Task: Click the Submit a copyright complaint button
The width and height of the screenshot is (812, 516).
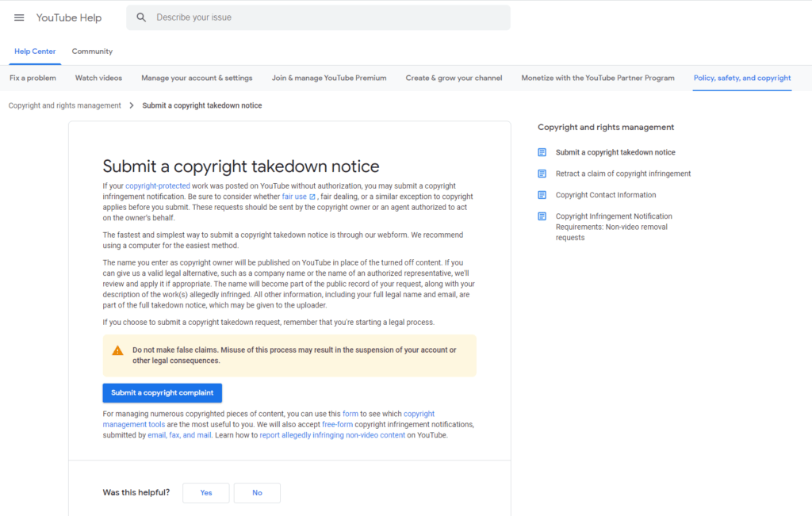Action: [x=162, y=392]
